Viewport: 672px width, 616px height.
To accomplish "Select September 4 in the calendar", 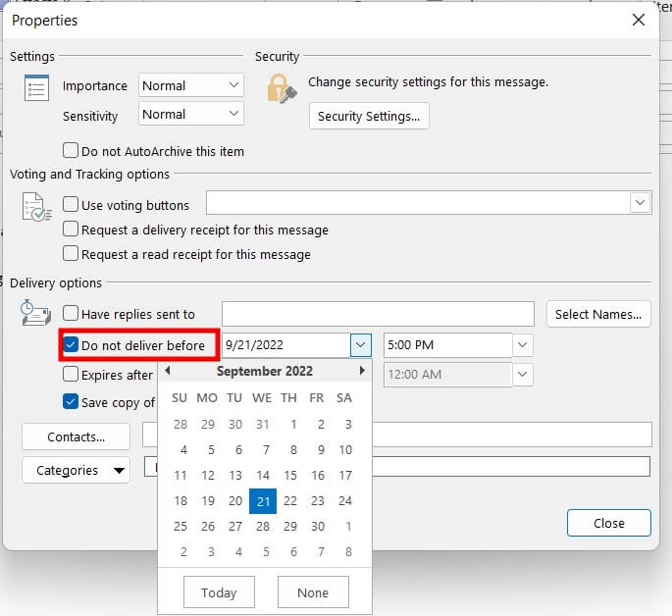I will point(183,450).
